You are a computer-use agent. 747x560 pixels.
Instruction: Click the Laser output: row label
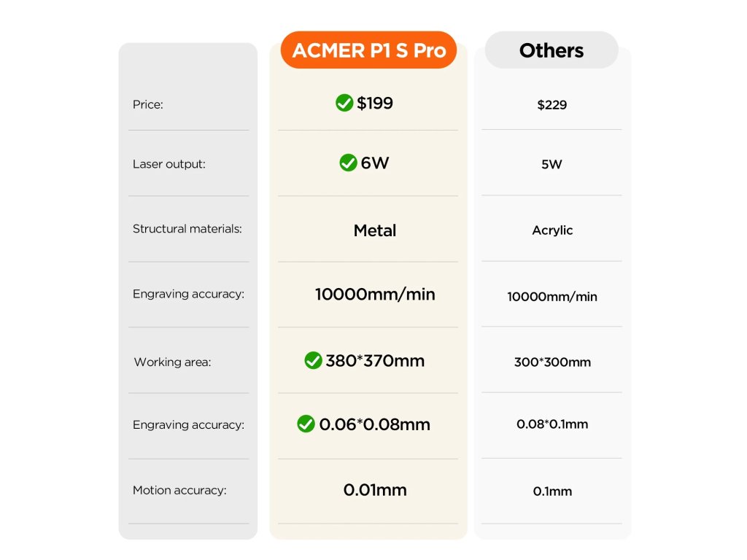point(169,164)
